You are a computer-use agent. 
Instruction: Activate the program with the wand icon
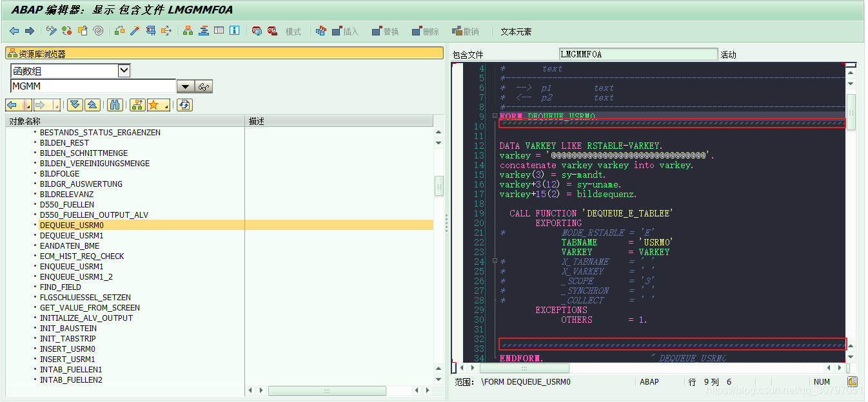135,31
